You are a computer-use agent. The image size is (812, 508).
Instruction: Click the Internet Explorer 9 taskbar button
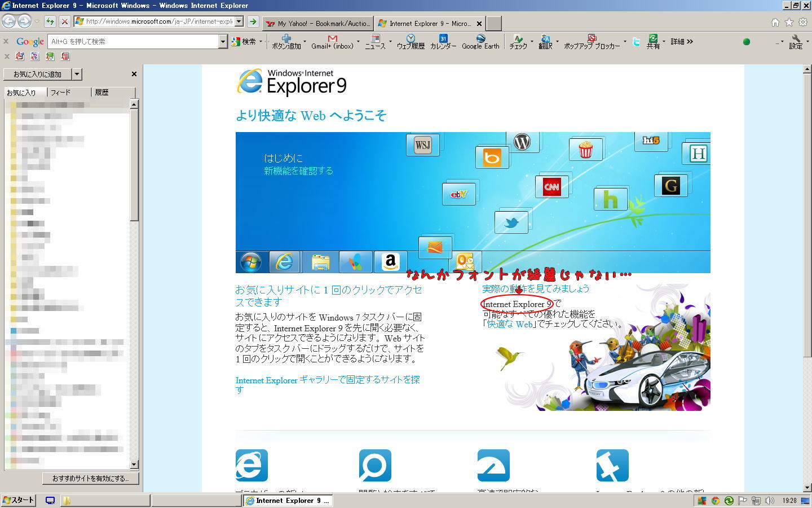pyautogui.click(x=288, y=500)
